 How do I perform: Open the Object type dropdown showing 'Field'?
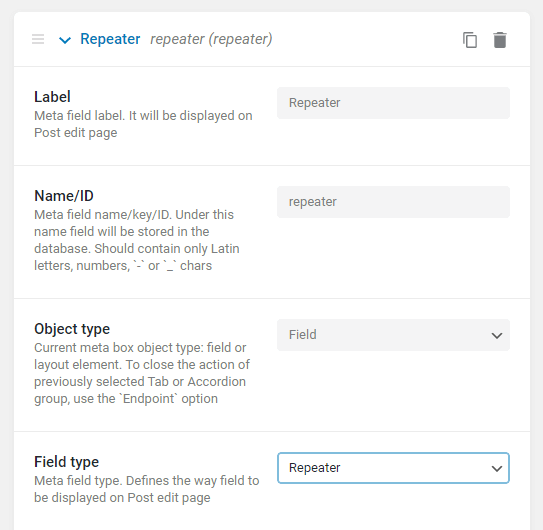[393, 335]
